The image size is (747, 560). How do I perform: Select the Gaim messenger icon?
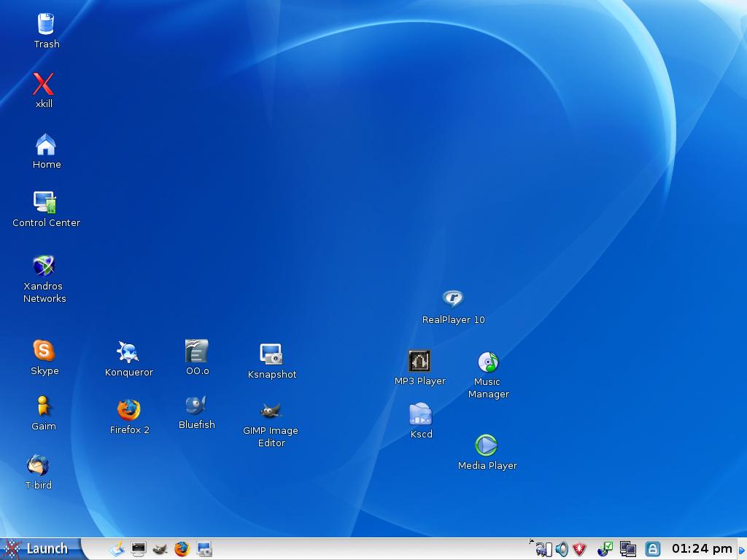(43, 406)
